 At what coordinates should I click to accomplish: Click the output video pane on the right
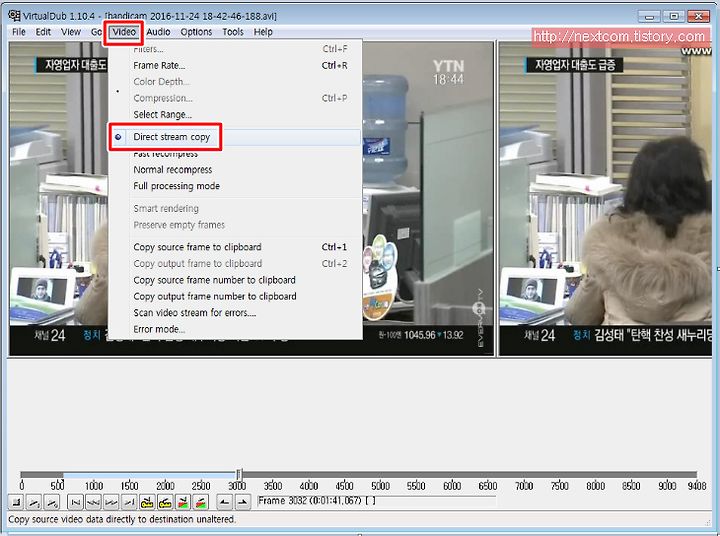click(605, 198)
